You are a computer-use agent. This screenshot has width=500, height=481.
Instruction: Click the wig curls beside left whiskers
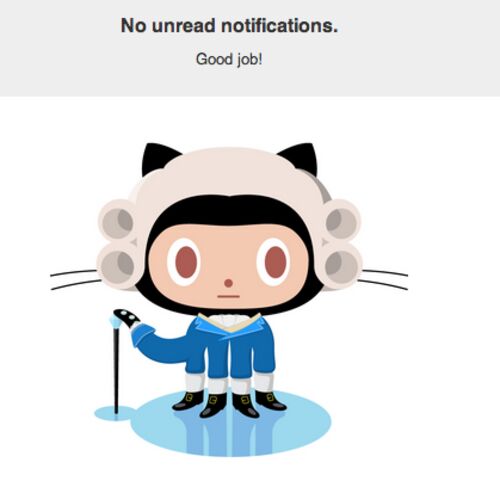tap(117, 244)
